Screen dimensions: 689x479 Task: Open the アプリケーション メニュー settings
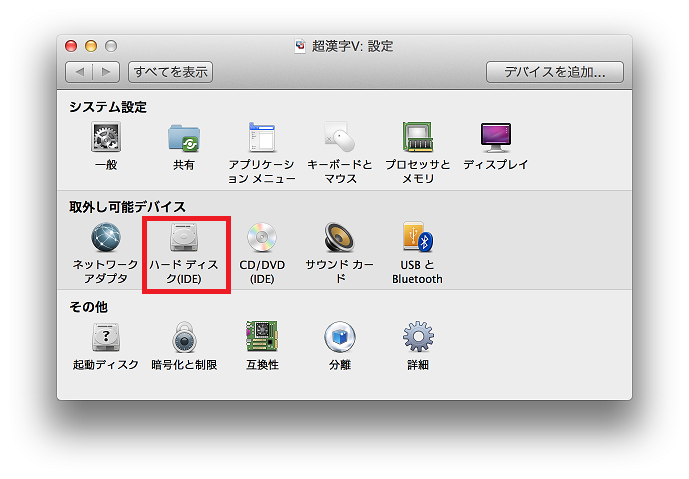261,139
